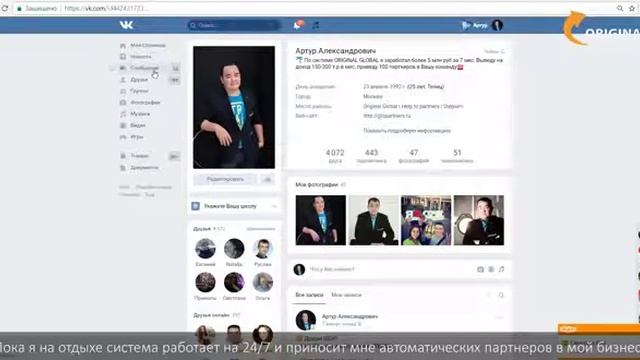Open friend 'Евгений' avatar
The height and width of the screenshot is (360, 640).
(x=205, y=249)
